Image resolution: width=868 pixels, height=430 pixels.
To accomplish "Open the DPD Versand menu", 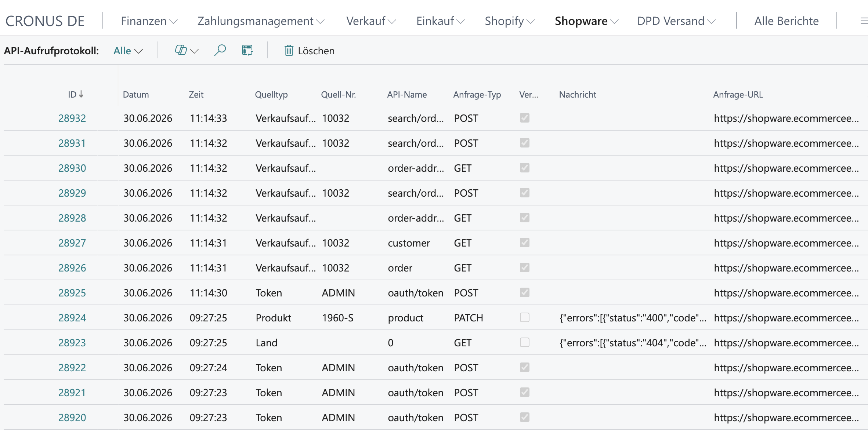I will [676, 21].
